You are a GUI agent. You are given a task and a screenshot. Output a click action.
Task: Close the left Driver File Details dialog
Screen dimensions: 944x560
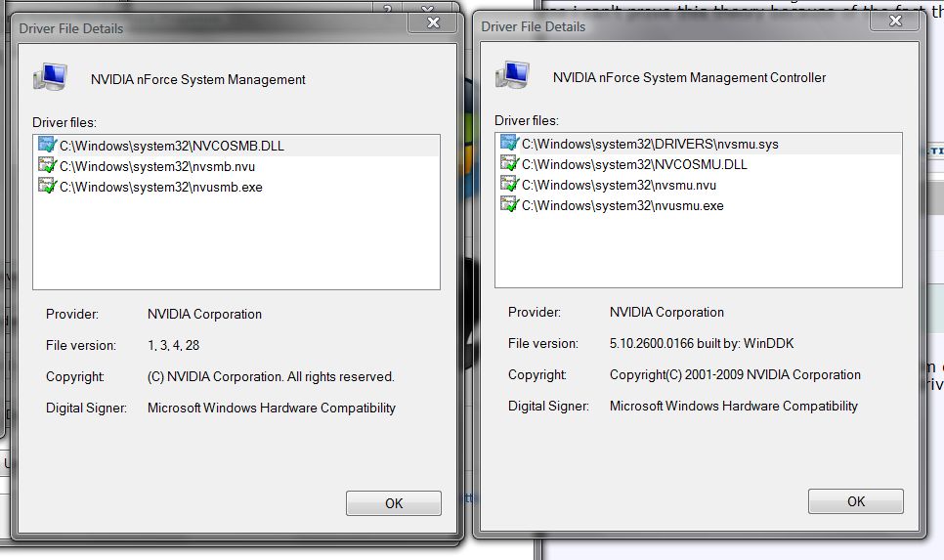[433, 22]
